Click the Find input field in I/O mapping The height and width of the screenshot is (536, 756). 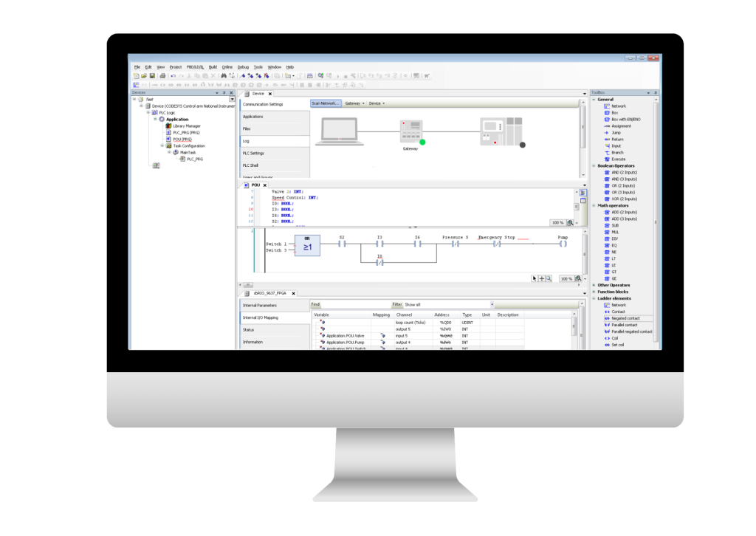pos(355,305)
